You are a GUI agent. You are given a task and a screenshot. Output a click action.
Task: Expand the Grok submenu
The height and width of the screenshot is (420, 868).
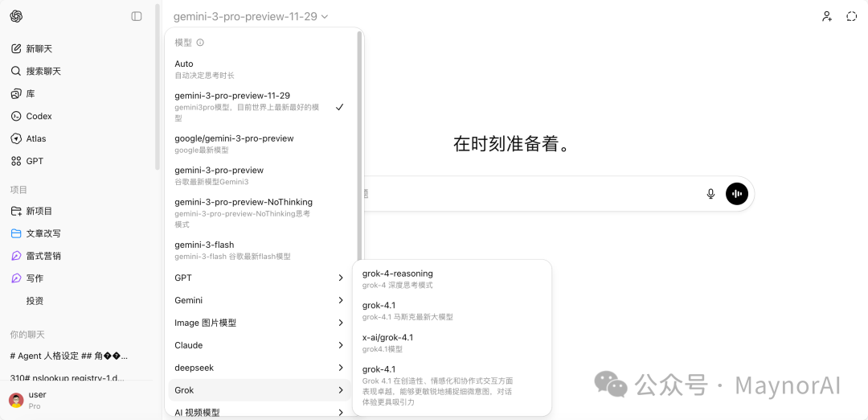[x=259, y=390]
